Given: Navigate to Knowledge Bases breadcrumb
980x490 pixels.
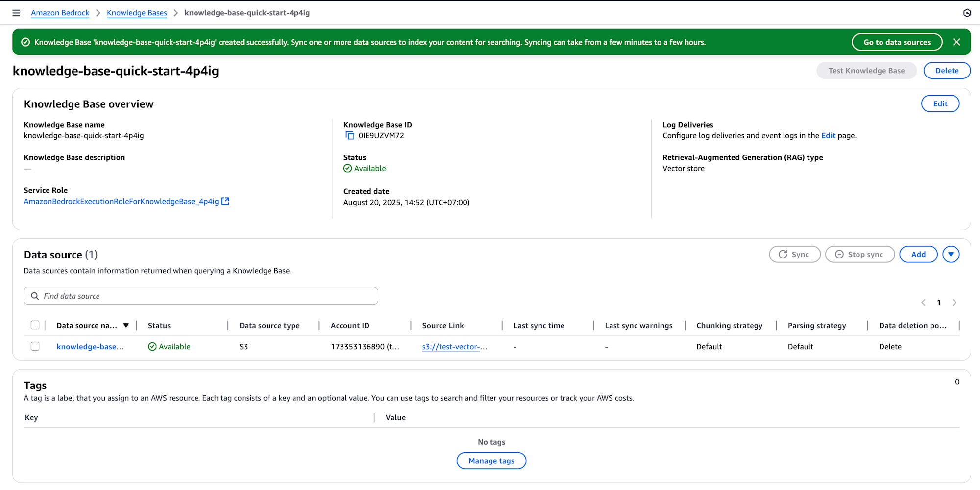Looking at the screenshot, I should pos(137,13).
